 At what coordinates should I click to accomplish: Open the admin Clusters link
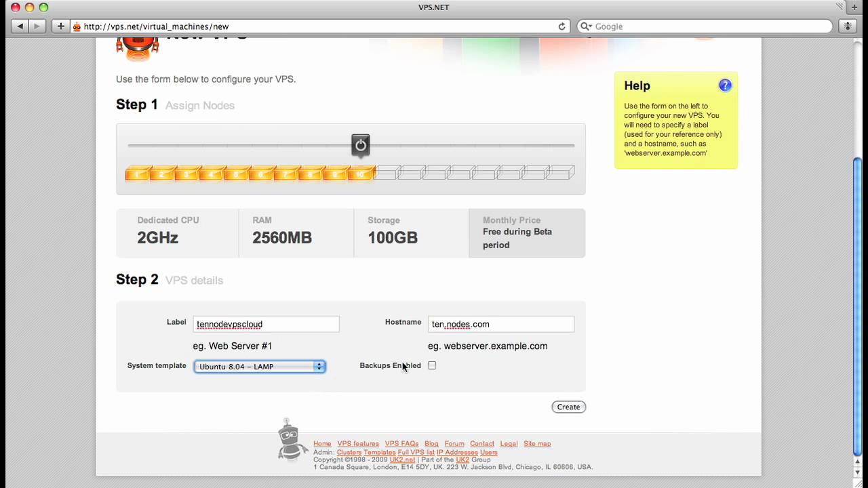(349, 452)
